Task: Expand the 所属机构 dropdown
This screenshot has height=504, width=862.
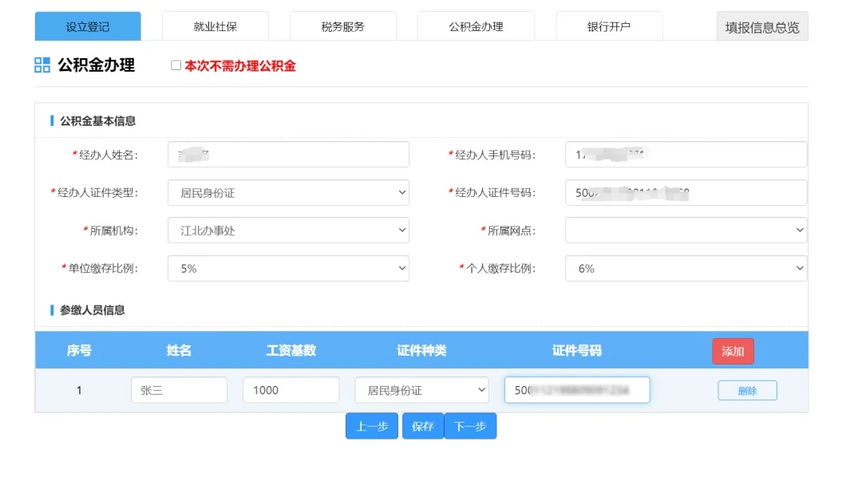Action: (288, 230)
